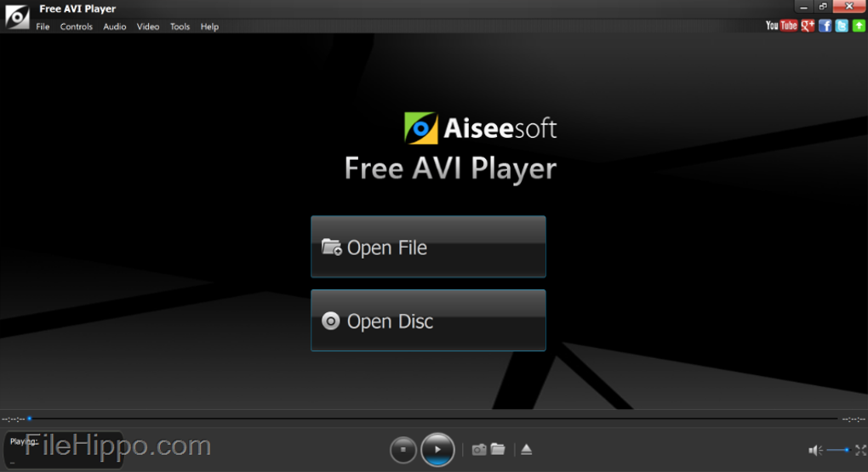Mute audio via the speaker icon
This screenshot has height=472, width=868.
pos(815,451)
